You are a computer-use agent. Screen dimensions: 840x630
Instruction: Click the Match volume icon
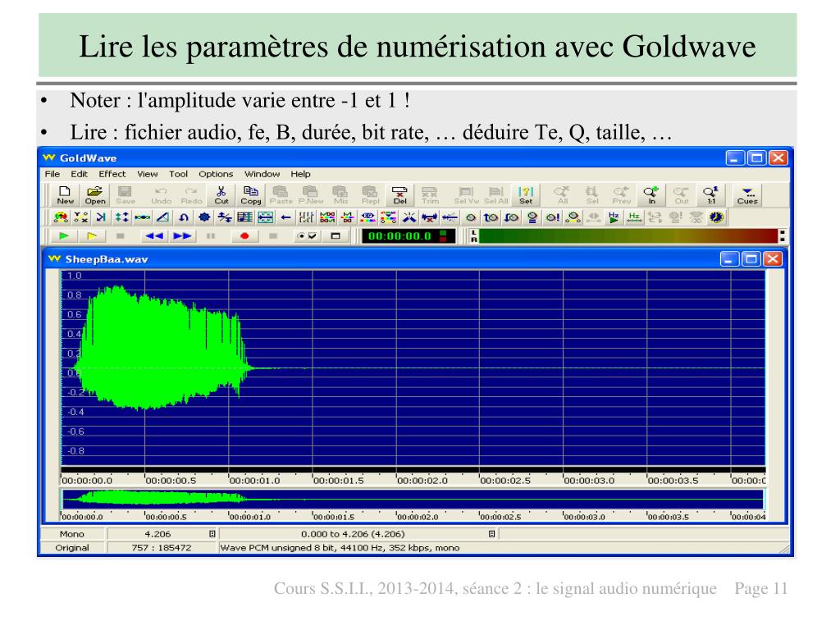[532, 217]
